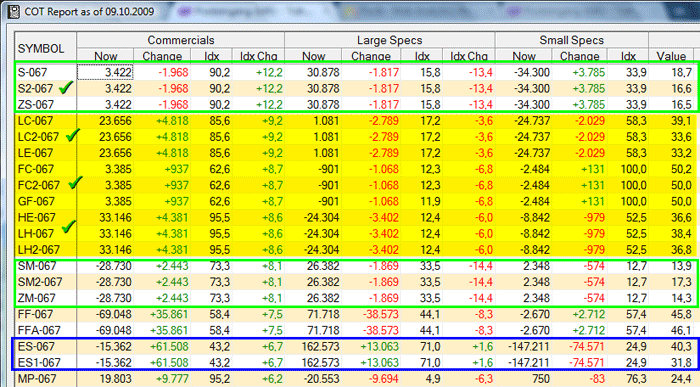Image resolution: width=700 pixels, height=387 pixels.
Task: Select the Commercials group header
Action: coord(180,40)
